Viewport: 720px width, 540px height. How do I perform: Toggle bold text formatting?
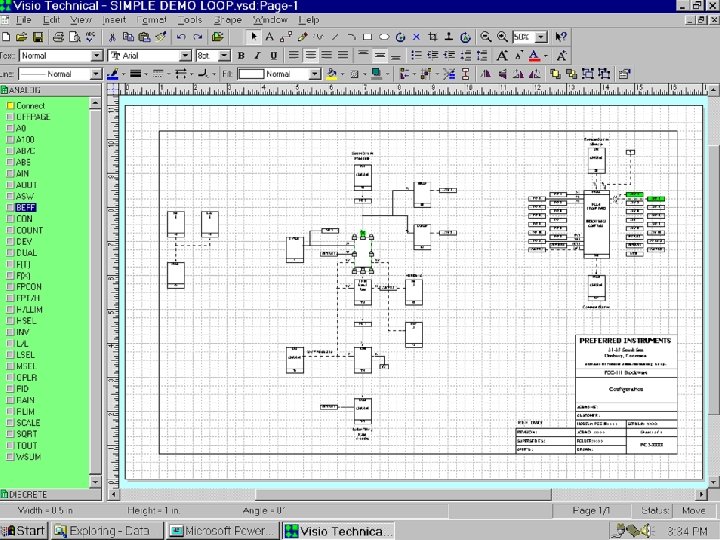pos(241,56)
